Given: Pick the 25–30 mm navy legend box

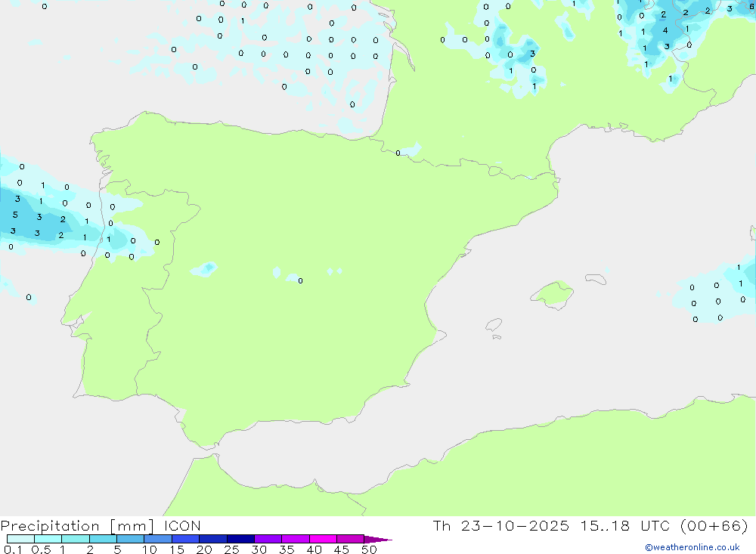Looking at the screenshot, I should [x=240, y=539].
